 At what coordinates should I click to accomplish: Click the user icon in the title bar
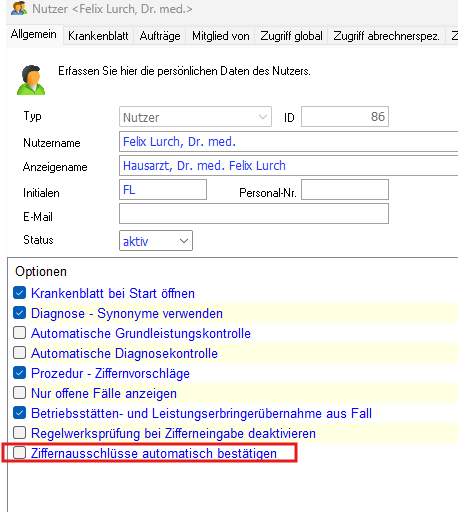coord(19,8)
